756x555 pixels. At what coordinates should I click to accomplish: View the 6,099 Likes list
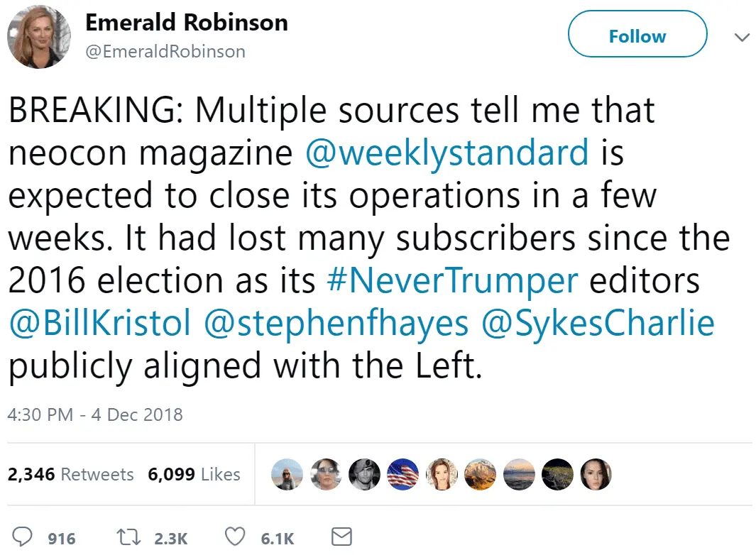tap(194, 474)
